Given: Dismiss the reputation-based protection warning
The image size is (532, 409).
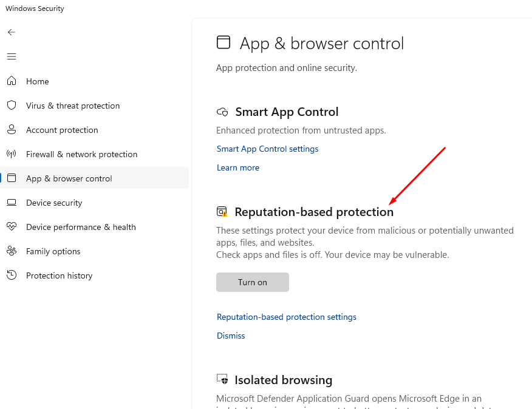Looking at the screenshot, I should pos(231,336).
